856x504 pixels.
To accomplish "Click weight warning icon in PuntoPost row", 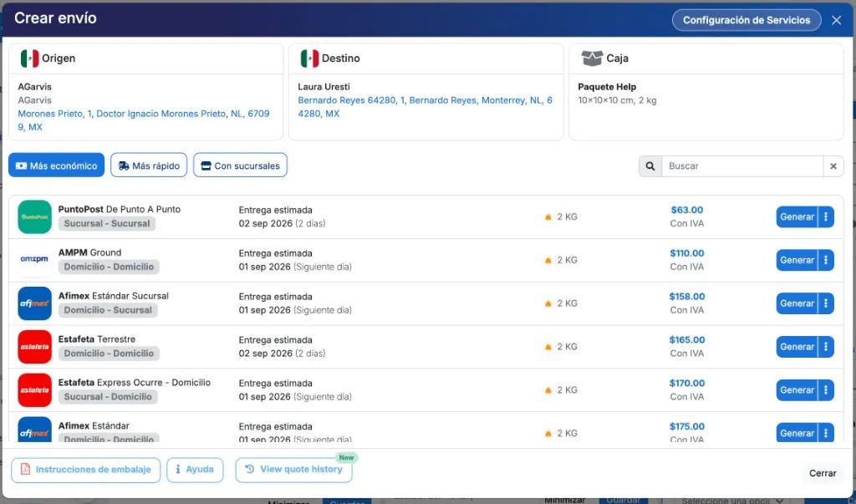I will [x=548, y=216].
